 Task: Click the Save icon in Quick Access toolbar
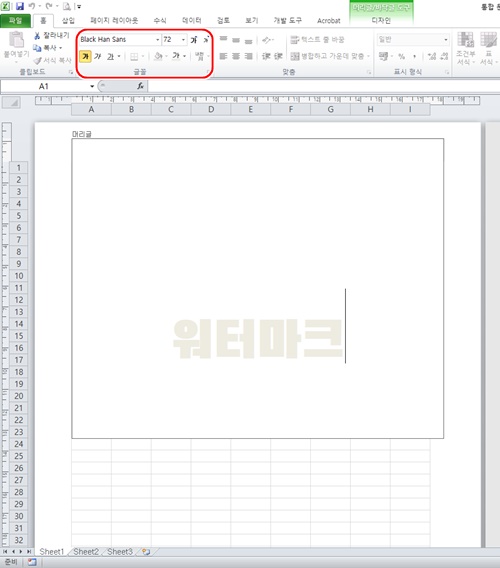(x=20, y=6)
